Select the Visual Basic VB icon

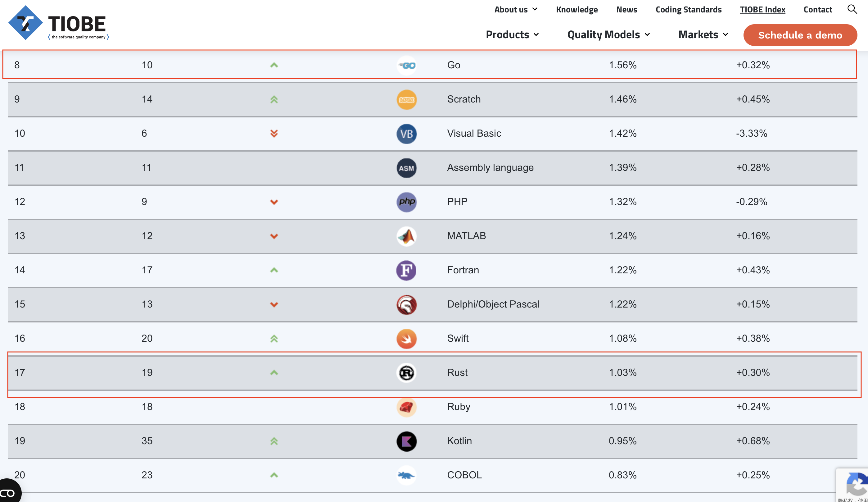click(x=406, y=134)
